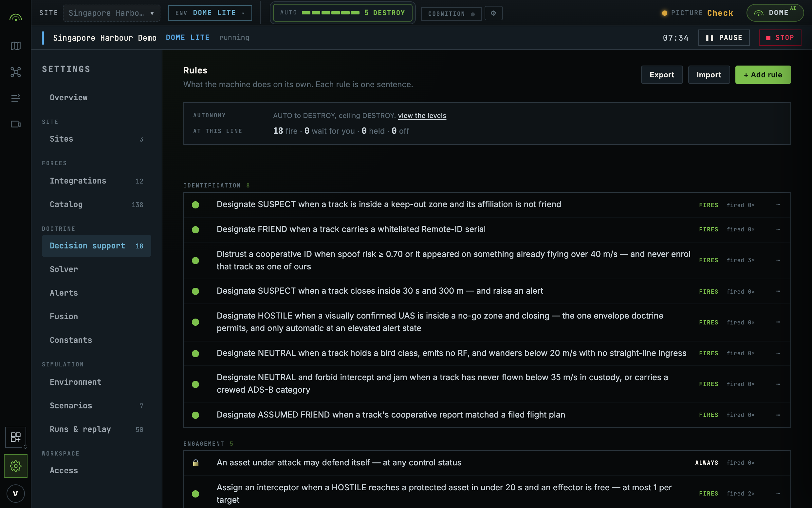812x508 pixels.
Task: Open cognition gear settings in top bar
Action: 493,13
